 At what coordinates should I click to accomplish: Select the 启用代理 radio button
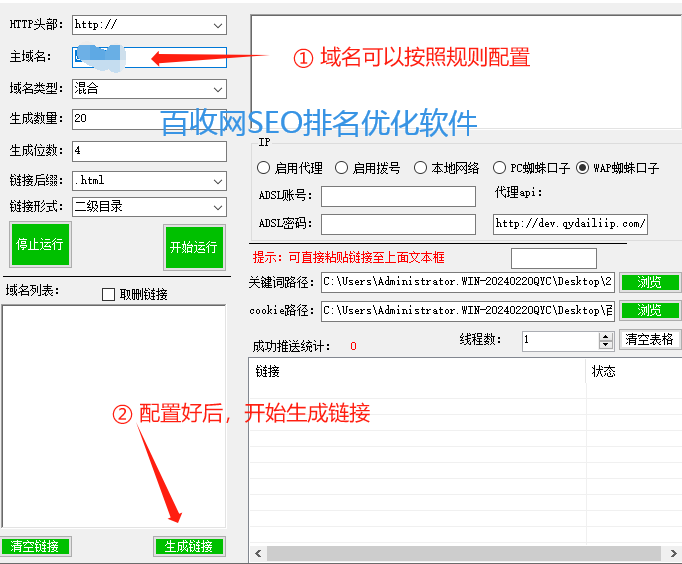[x=263, y=168]
